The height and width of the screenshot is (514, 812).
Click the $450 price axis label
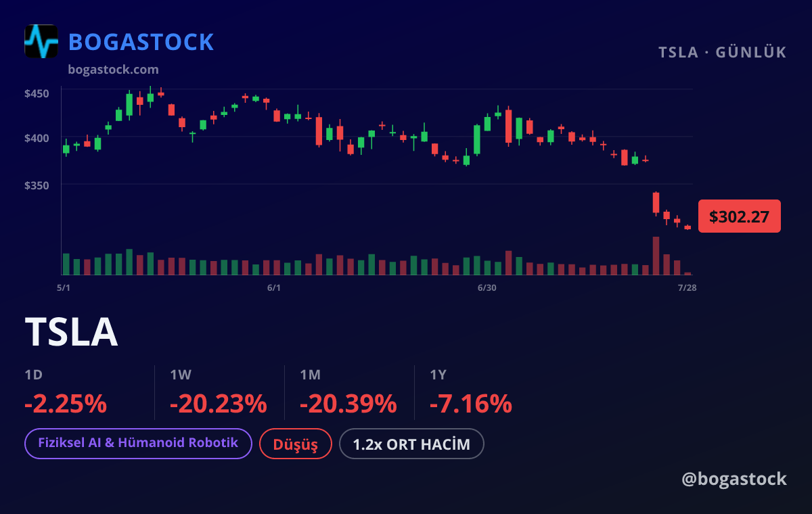(37, 93)
